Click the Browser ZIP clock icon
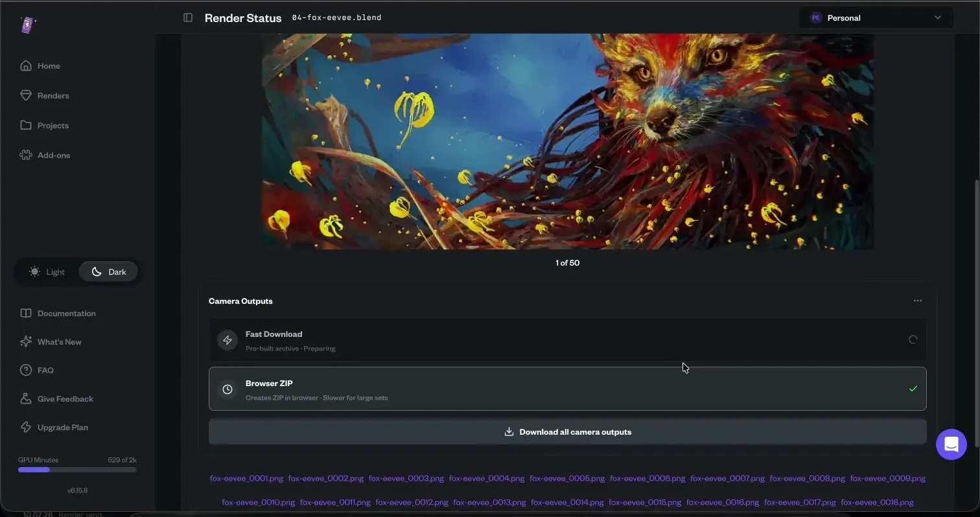 (x=227, y=389)
